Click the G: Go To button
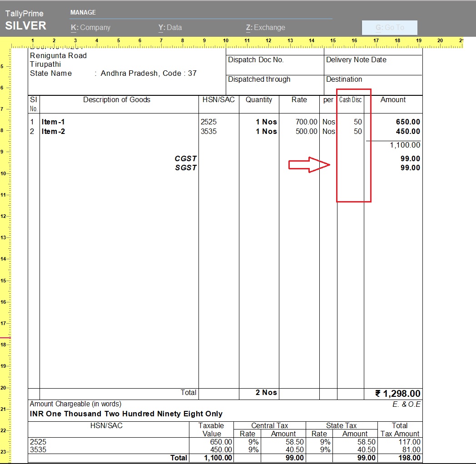This screenshot has height=464, width=476. [x=390, y=28]
